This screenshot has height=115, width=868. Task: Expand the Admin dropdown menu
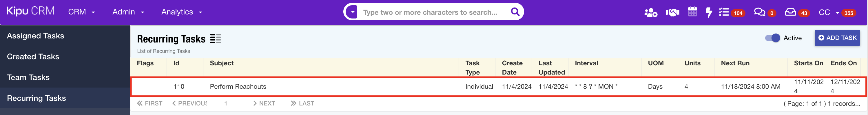click(128, 12)
